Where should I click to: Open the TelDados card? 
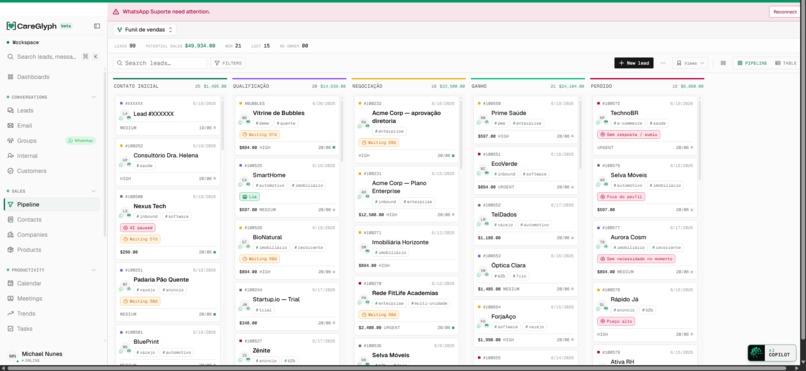(x=525, y=221)
